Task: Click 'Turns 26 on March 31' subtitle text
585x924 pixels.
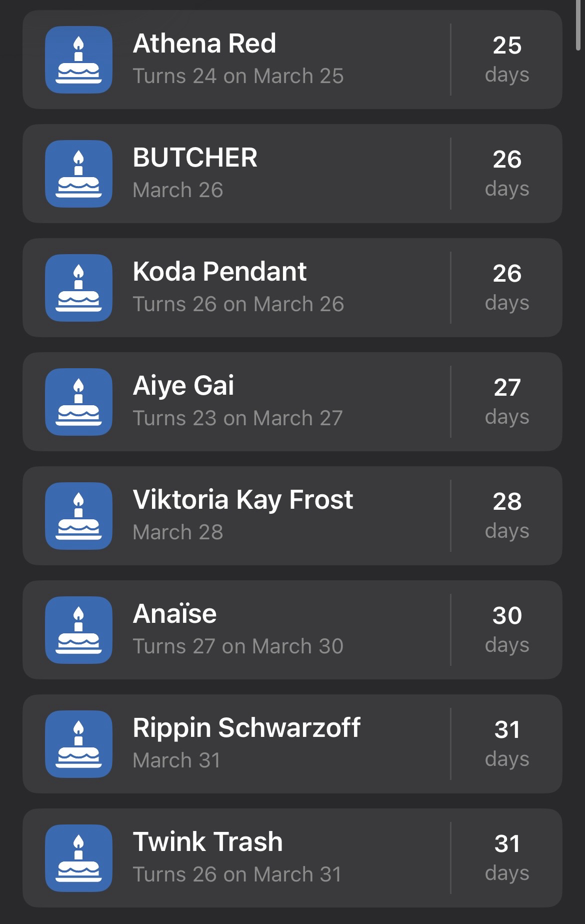Action: coord(237,874)
